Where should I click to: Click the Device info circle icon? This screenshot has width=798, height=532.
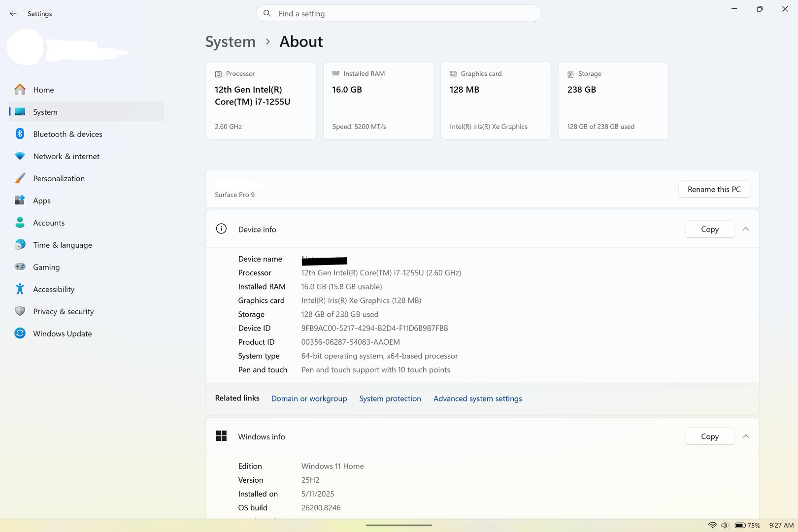221,229
